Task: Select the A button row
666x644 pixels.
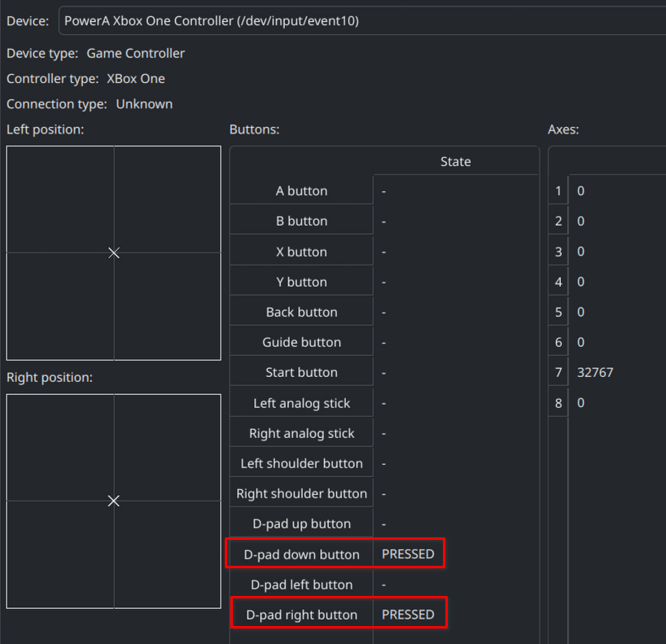Action: pos(301,191)
